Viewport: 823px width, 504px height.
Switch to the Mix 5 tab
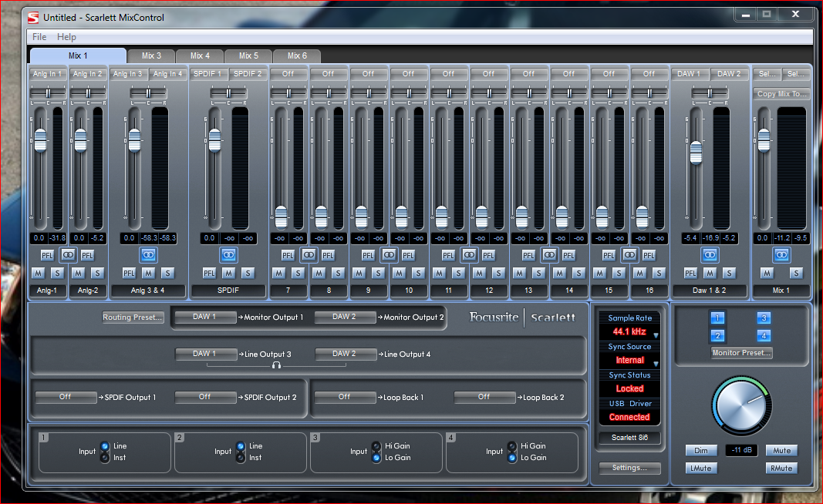click(249, 55)
